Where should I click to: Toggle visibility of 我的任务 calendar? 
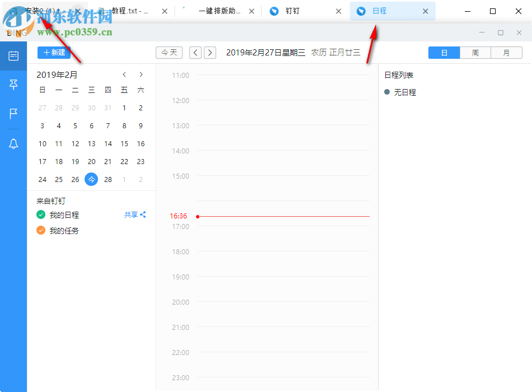[40, 230]
